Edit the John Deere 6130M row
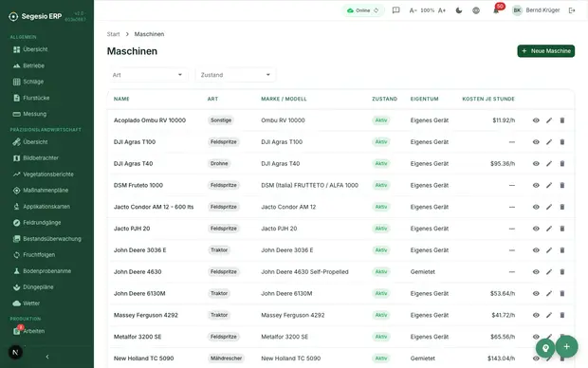The width and height of the screenshot is (588, 368). point(549,293)
